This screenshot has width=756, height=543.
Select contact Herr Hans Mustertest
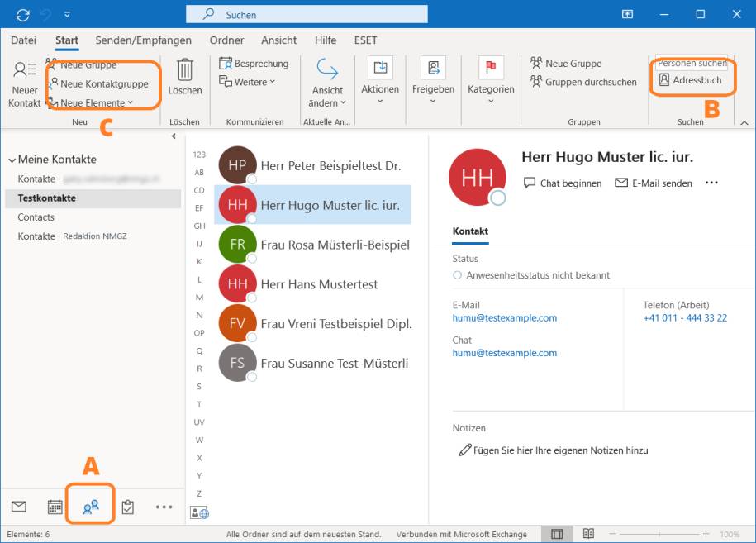click(x=312, y=284)
